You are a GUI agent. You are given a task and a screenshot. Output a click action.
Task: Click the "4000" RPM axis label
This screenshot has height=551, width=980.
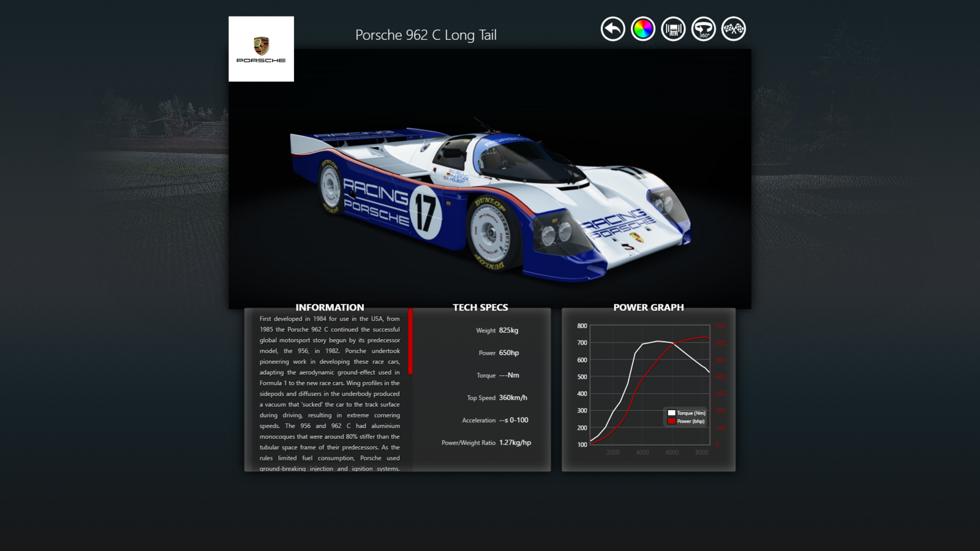tap(643, 452)
